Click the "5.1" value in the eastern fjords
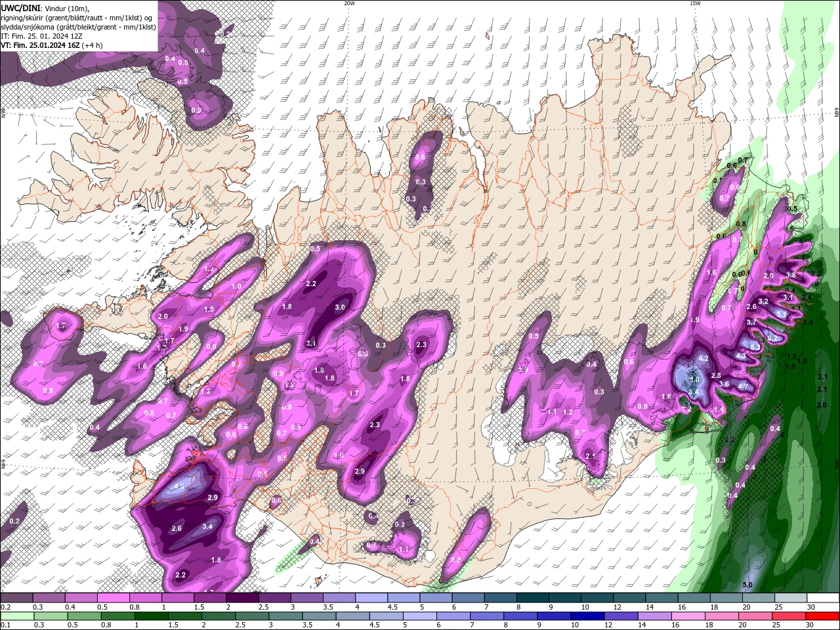The width and height of the screenshot is (840, 630). tap(781, 314)
